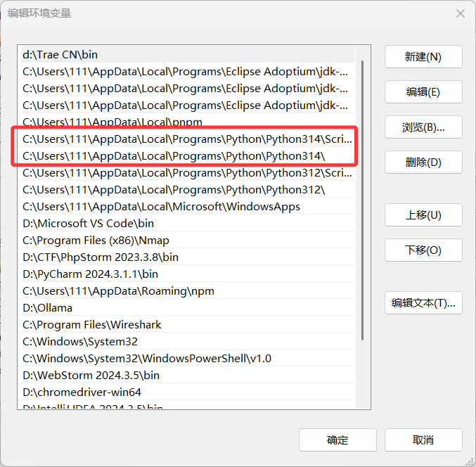Viewport: 476px width, 467px height.
Task: Select the Microsoft\WindowsApps path
Action: [186, 207]
